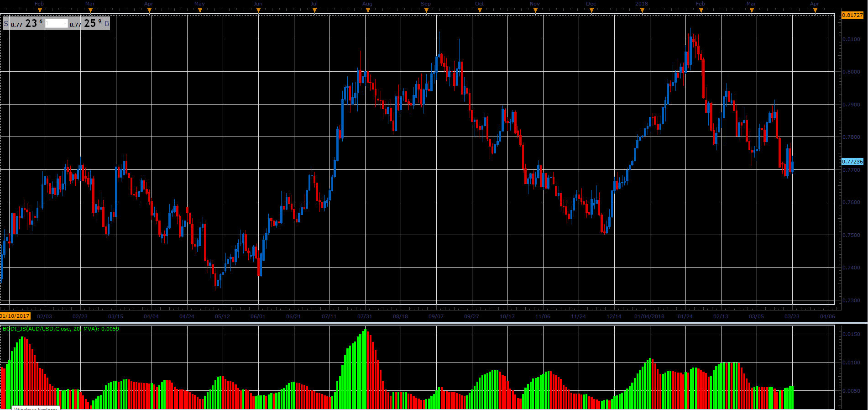This screenshot has width=868, height=410.
Task: Click the orange 01/10/2017 date label
Action: point(15,316)
